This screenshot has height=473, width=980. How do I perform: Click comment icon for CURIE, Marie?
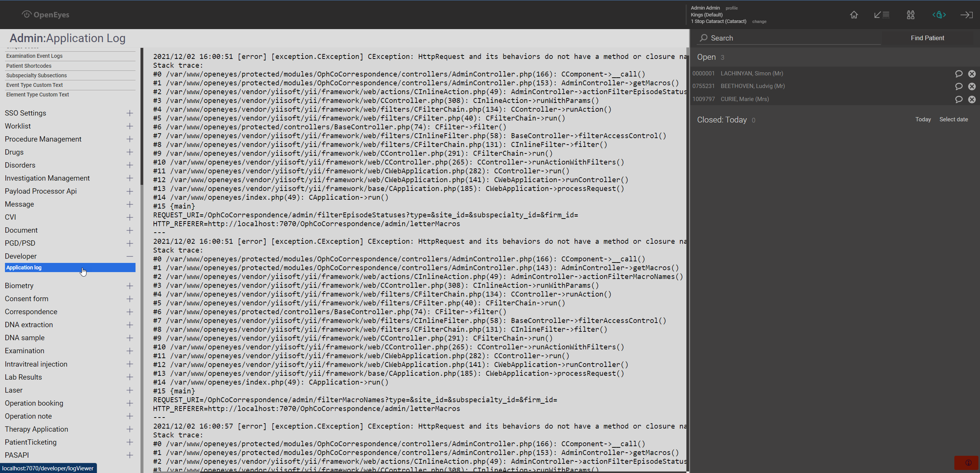[959, 99]
